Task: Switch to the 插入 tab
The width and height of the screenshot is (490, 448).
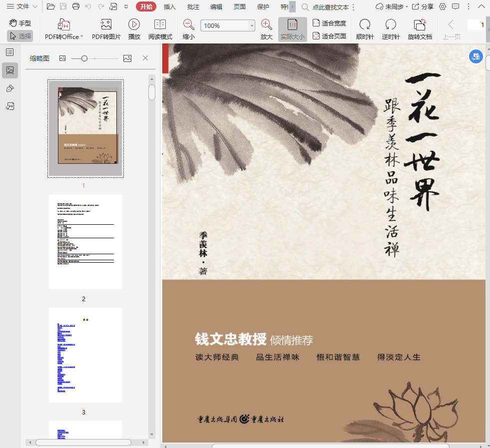Action: click(170, 6)
